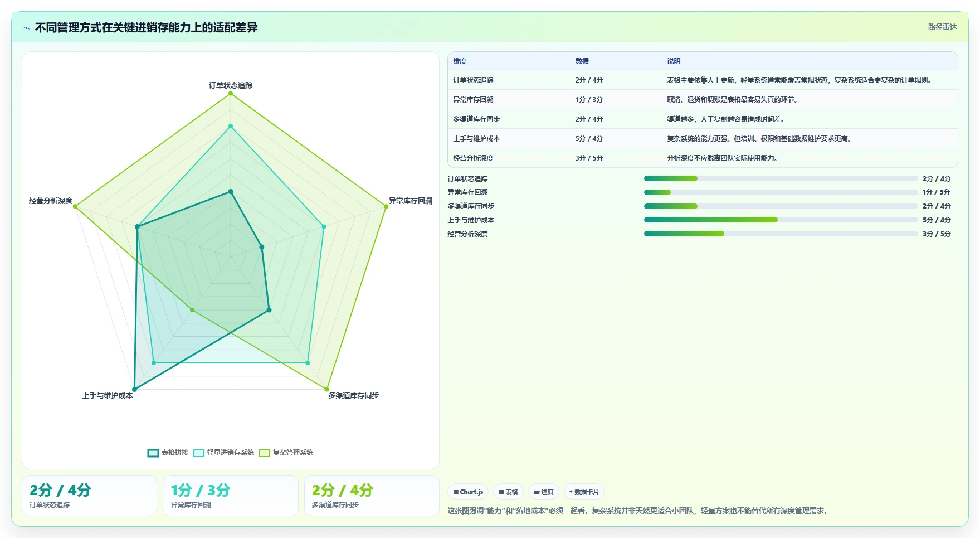Image resolution: width=980 pixels, height=538 pixels.
Task: Click the 多渠道库存同步 radar axis label
Action: (x=353, y=395)
